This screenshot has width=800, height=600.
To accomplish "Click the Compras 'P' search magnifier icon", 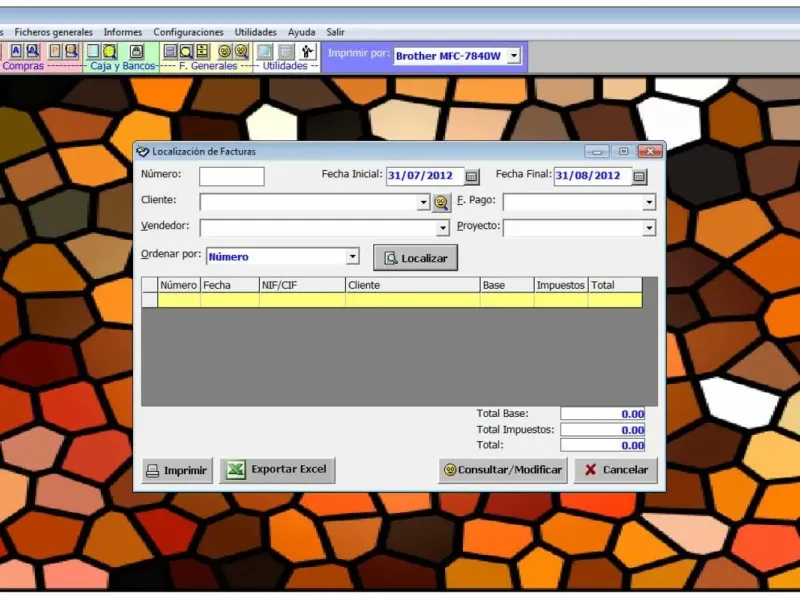I will click(x=71, y=51).
